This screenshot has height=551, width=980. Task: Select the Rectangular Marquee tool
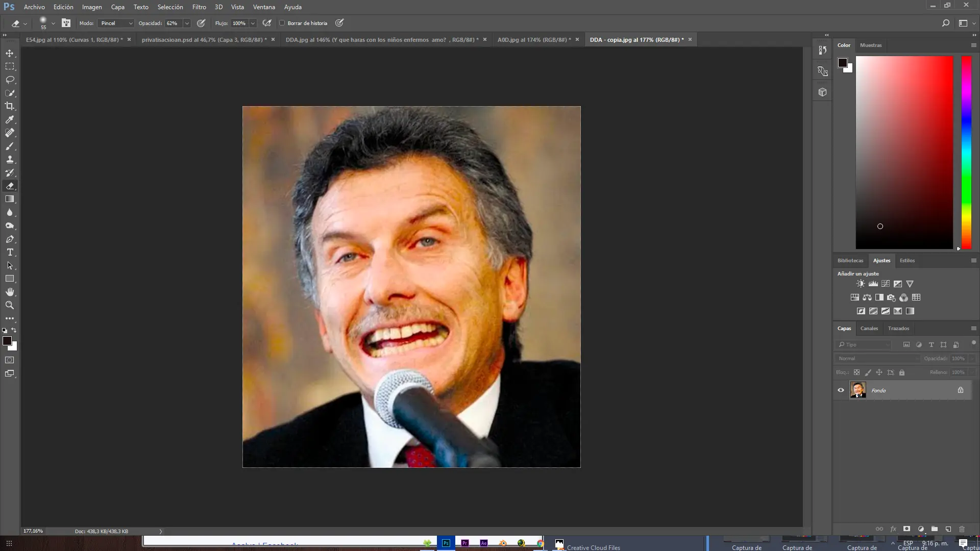point(10,66)
